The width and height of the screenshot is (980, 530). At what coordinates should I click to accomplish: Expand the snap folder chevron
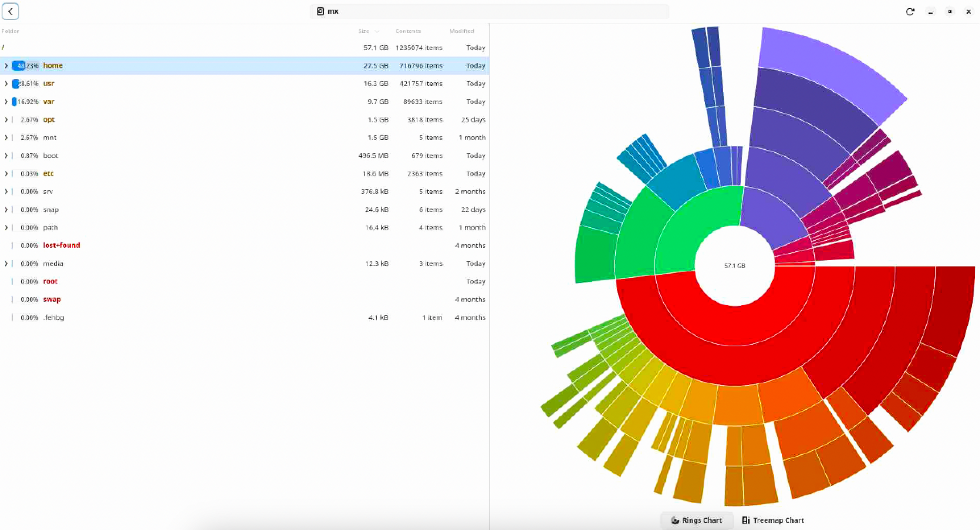point(6,209)
